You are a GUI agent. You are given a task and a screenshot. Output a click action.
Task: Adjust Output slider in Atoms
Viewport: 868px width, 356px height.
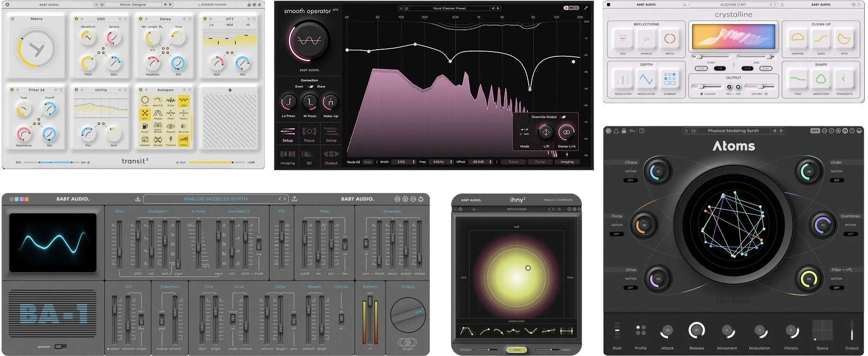[851, 330]
